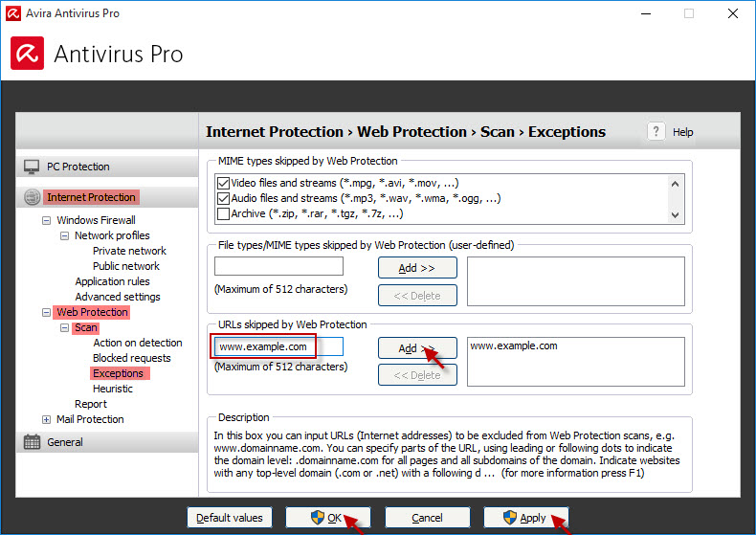Collapse the Web Protection tree node

point(46,312)
